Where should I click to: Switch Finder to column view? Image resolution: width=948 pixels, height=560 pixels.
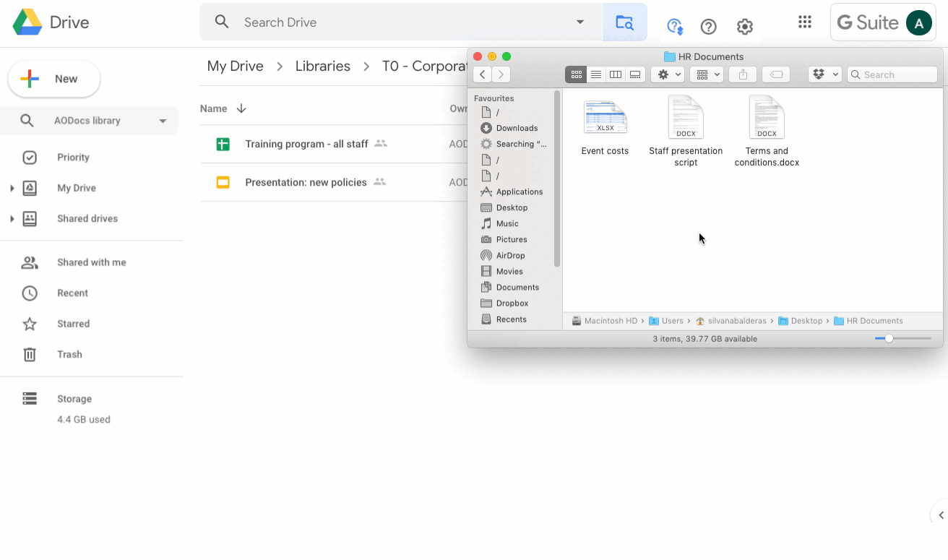coord(615,74)
